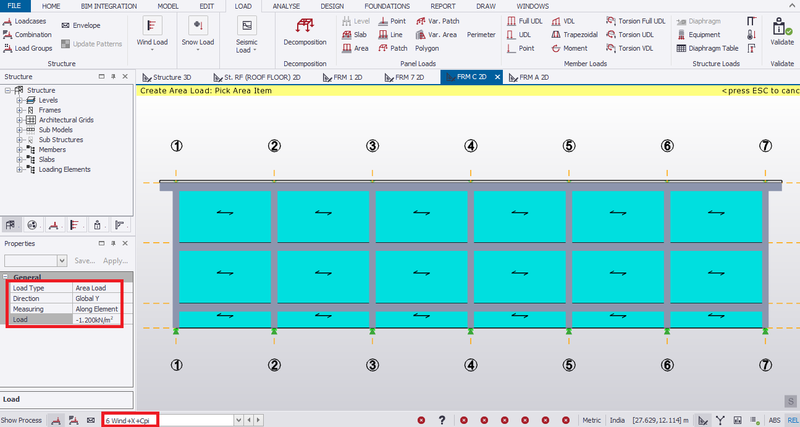Screen dimensions: 800x427
Task: Expand the Architectural Grids node
Action: click(x=19, y=120)
